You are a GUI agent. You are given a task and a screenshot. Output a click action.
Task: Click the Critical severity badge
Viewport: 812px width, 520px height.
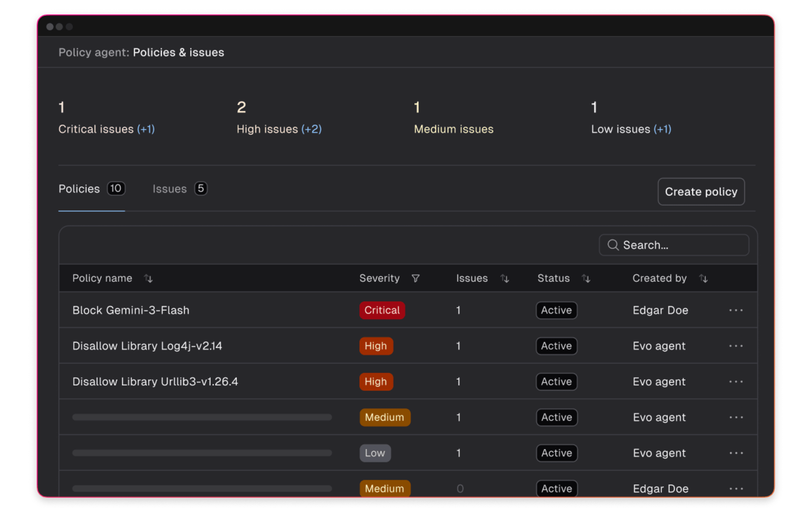click(x=382, y=310)
